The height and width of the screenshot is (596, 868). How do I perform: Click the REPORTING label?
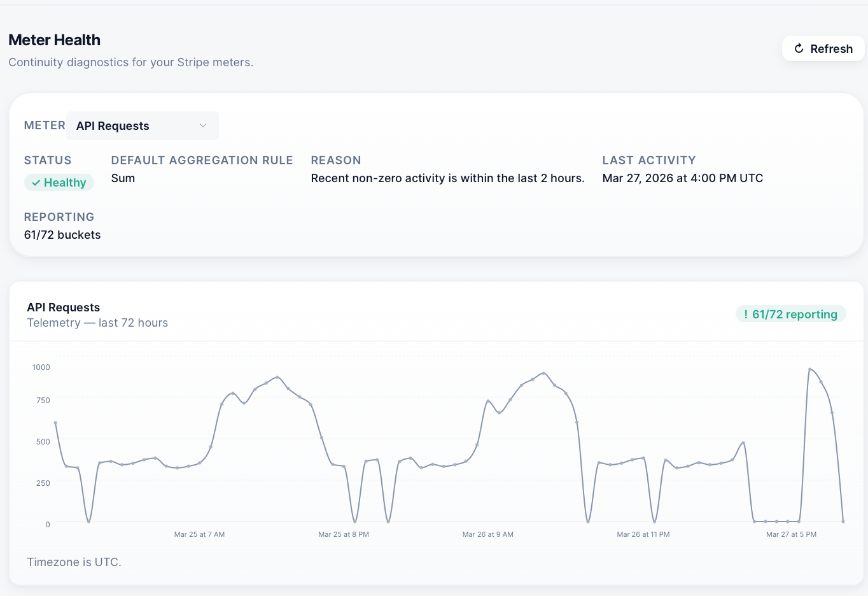coord(59,217)
